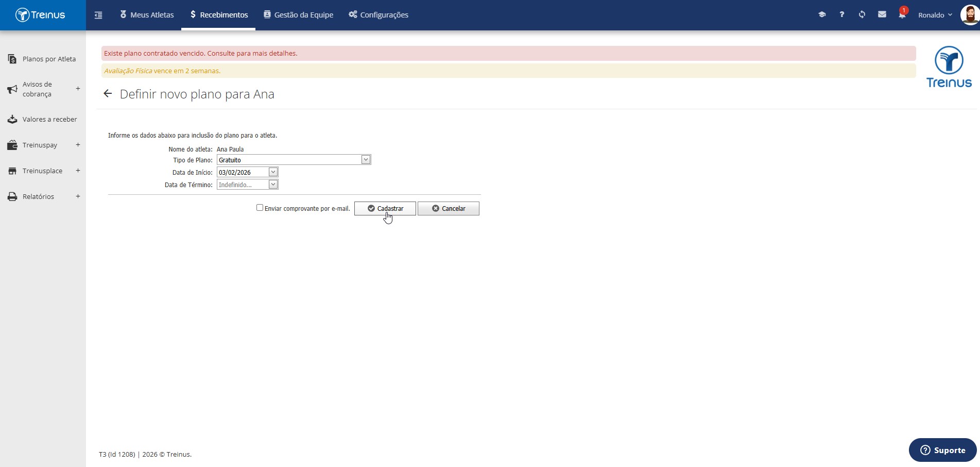Open Recebimentos tab

click(218, 15)
